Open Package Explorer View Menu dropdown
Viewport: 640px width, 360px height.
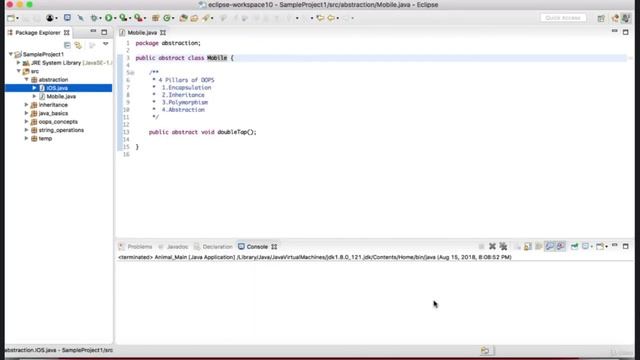[106, 44]
